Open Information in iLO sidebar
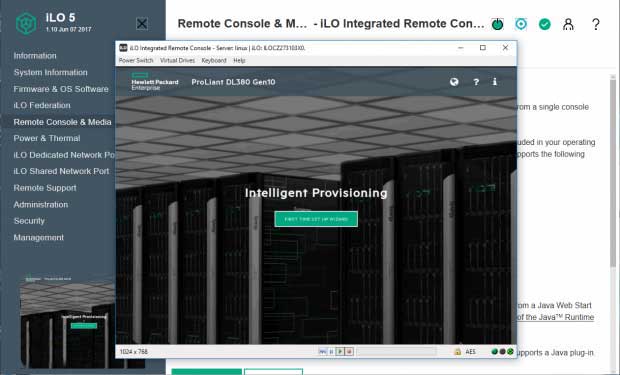Image resolution: width=620 pixels, height=375 pixels. [35, 56]
